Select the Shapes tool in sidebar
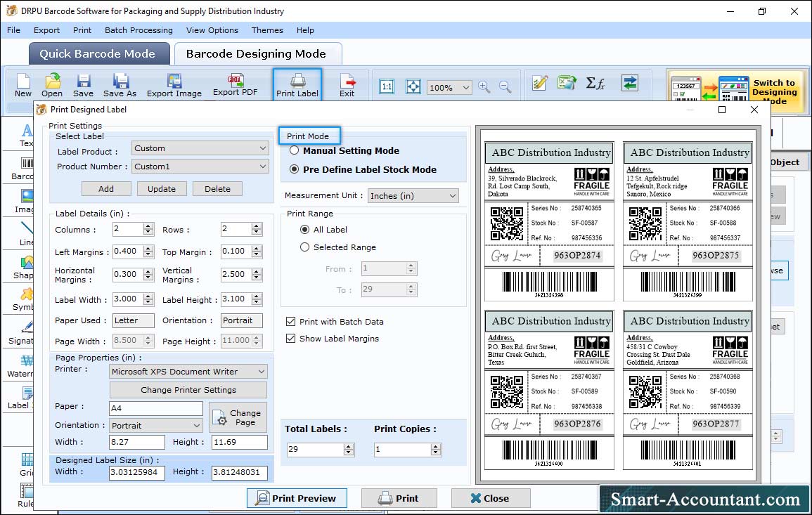 pos(25,268)
